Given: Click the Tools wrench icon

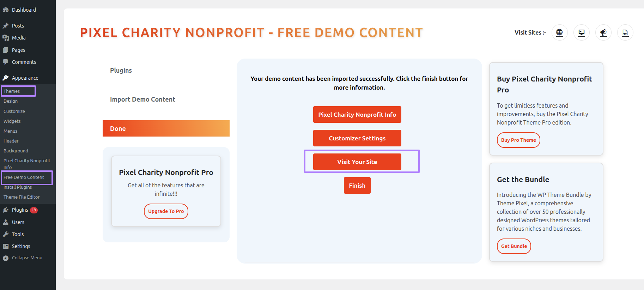Looking at the screenshot, I should 6,234.
